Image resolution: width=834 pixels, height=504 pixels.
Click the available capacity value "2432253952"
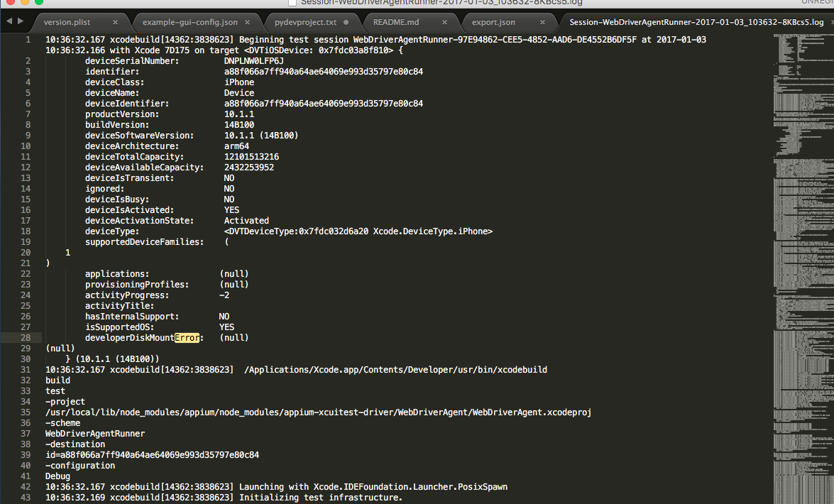pos(249,168)
